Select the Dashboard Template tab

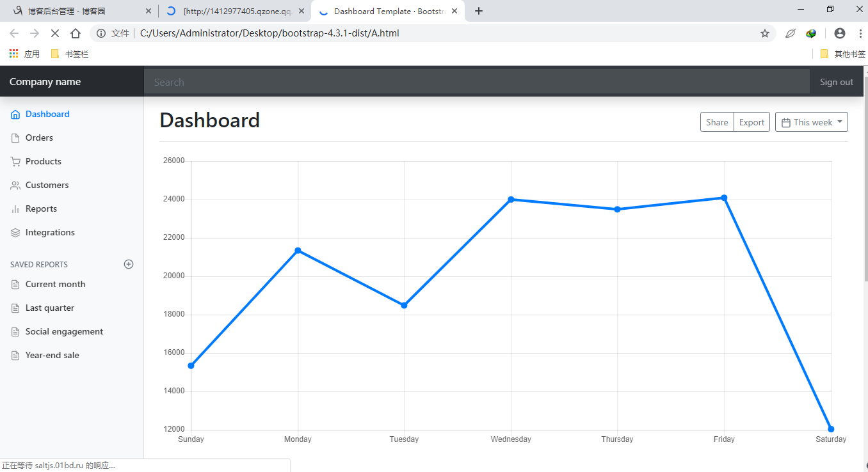coord(387,11)
